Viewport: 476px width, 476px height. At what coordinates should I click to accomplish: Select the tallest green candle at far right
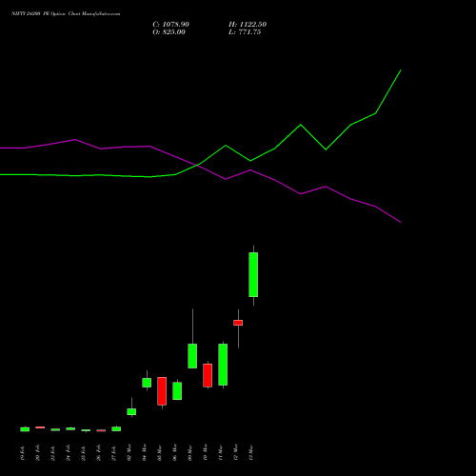[x=253, y=274]
